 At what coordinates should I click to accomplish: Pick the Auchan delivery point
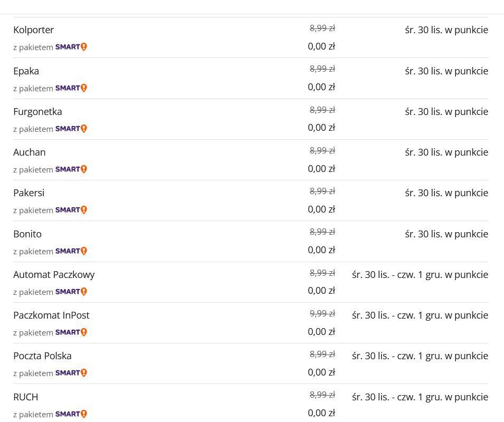30,152
